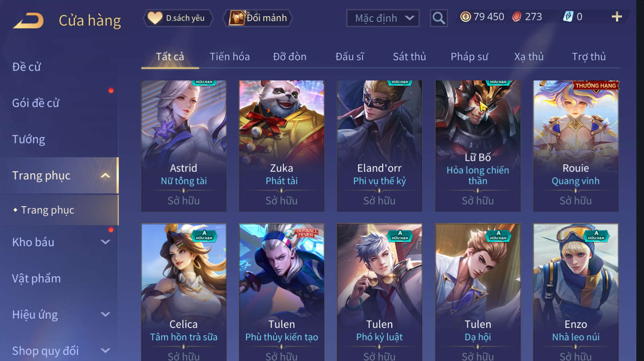Click the red ruby currency icon

click(517, 17)
